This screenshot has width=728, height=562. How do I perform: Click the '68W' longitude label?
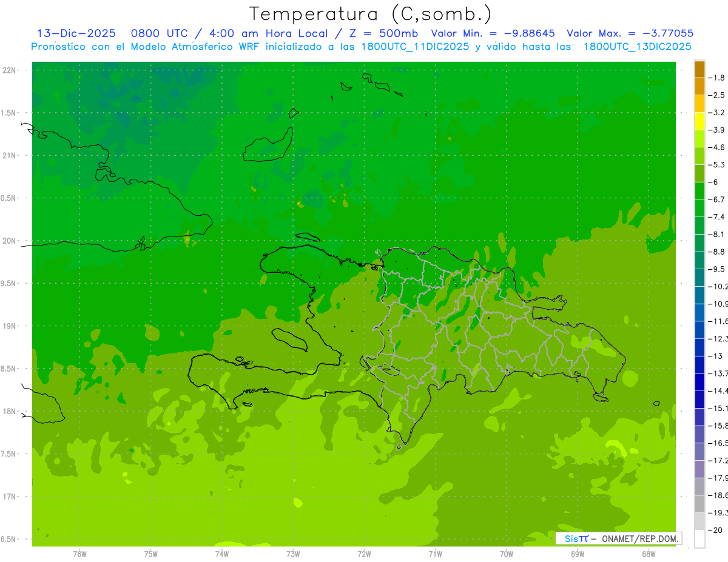click(x=649, y=554)
